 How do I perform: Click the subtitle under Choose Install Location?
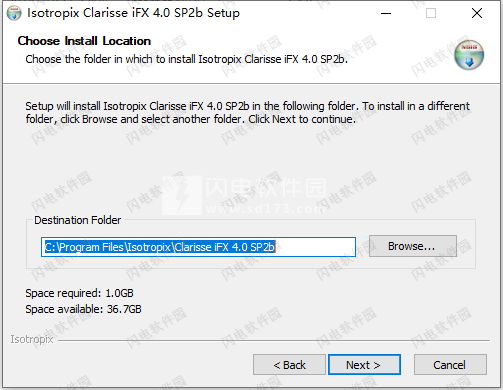point(187,59)
